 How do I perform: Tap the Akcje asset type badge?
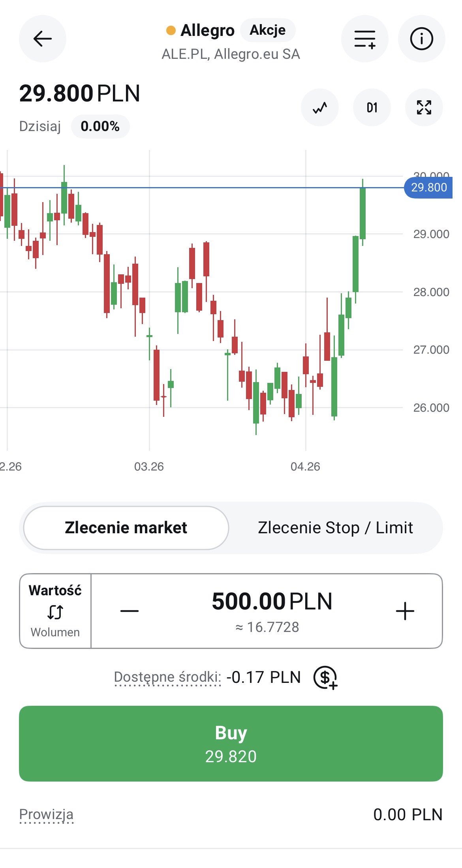pos(268,30)
